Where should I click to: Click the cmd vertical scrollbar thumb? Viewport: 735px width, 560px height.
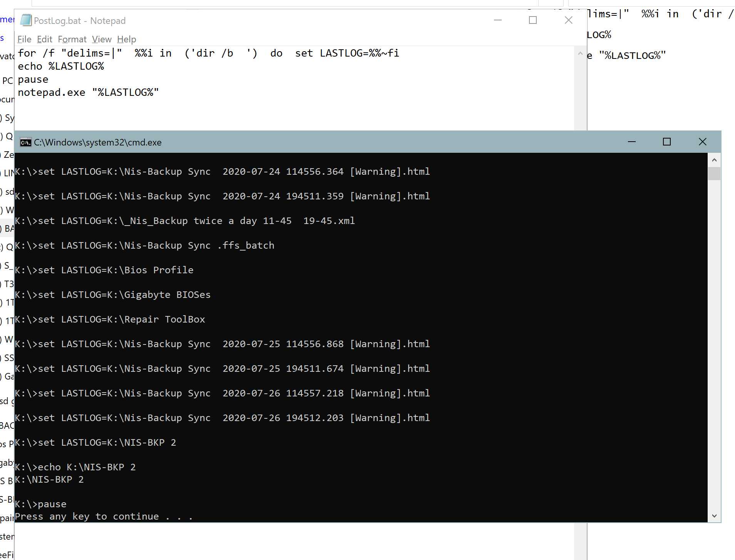click(714, 174)
